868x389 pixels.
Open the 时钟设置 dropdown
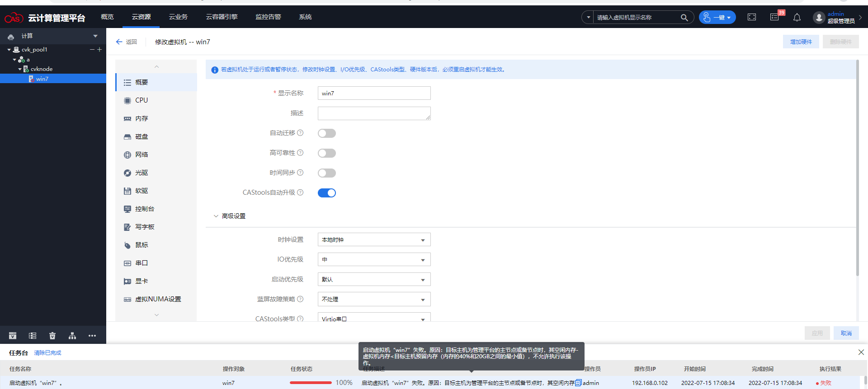(374, 239)
